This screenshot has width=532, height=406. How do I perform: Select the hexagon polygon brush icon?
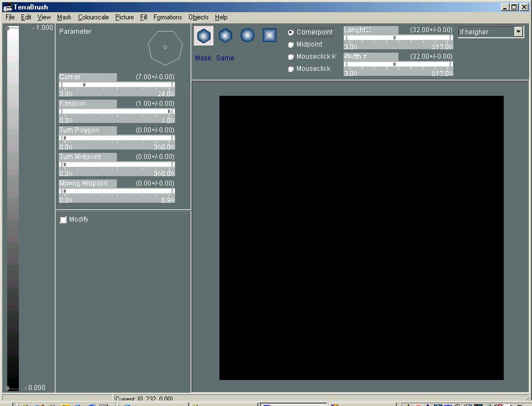(203, 35)
